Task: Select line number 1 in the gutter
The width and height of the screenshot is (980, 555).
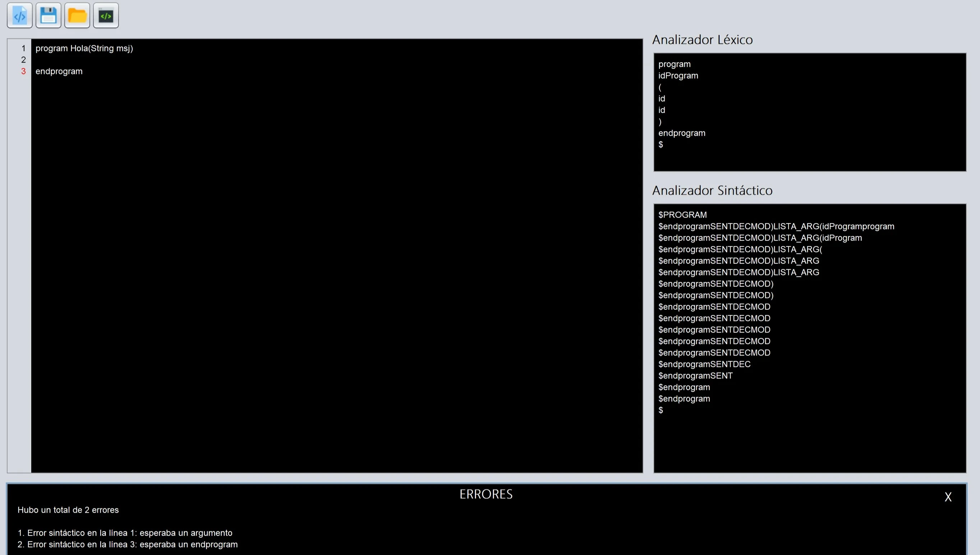Action: coord(24,48)
